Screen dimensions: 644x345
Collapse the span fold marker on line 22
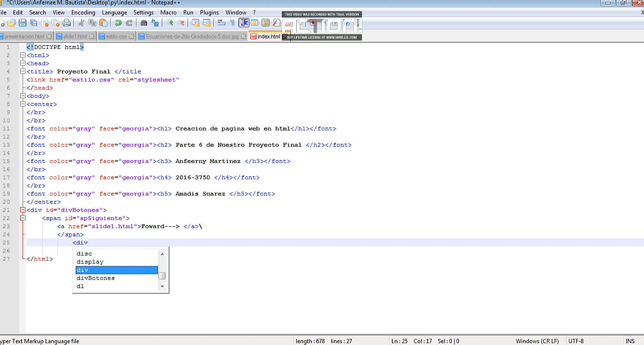click(23, 218)
